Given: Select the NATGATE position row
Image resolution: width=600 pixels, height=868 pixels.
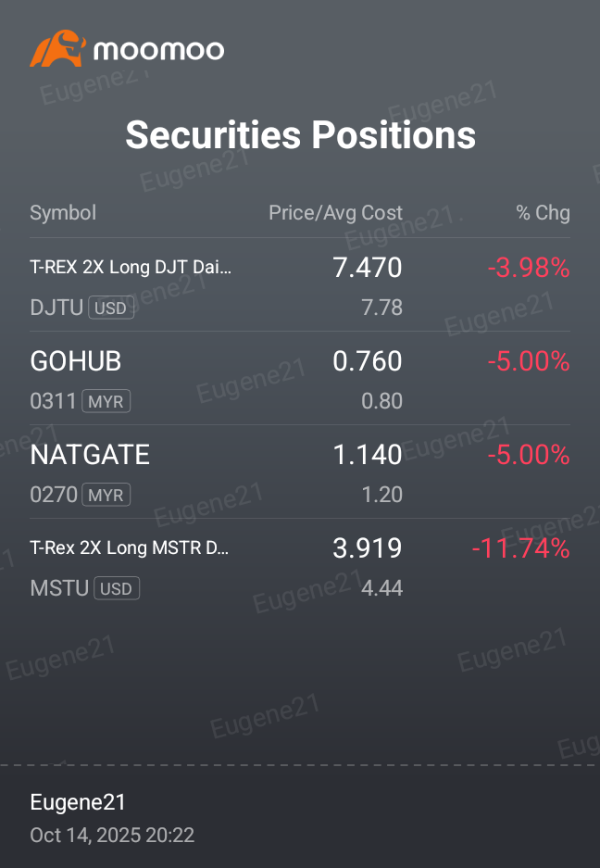Looking at the screenshot, I should pyautogui.click(x=300, y=472).
